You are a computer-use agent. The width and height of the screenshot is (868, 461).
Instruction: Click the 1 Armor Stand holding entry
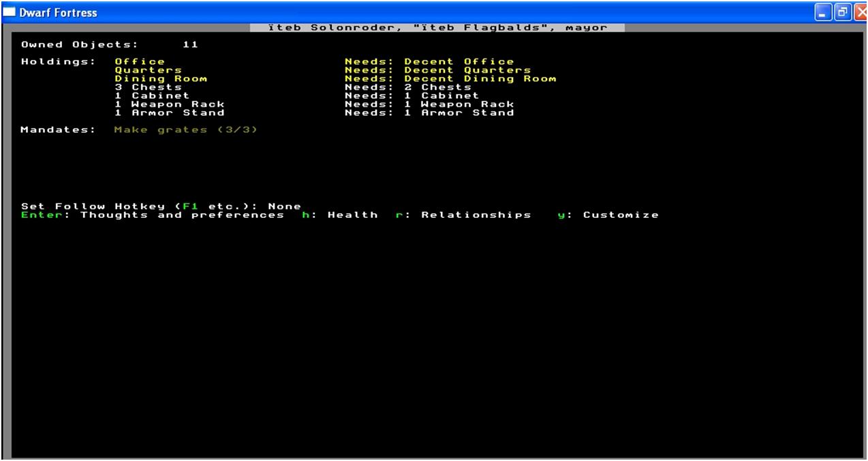click(x=169, y=113)
